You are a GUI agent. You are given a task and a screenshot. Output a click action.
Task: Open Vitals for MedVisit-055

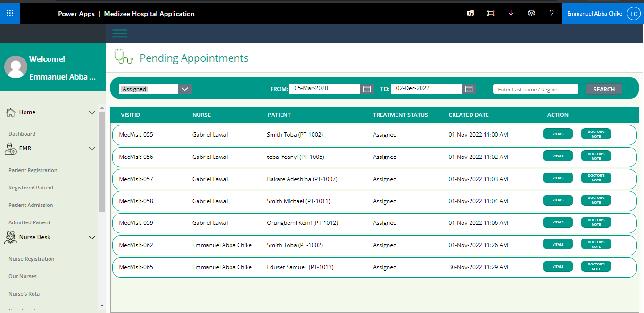558,134
